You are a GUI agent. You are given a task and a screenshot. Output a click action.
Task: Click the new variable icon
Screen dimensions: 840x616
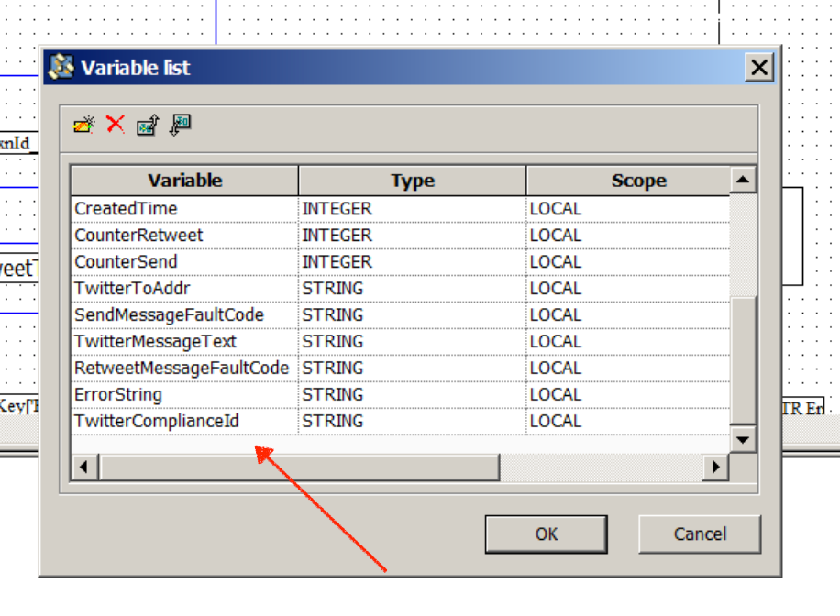[x=84, y=125]
